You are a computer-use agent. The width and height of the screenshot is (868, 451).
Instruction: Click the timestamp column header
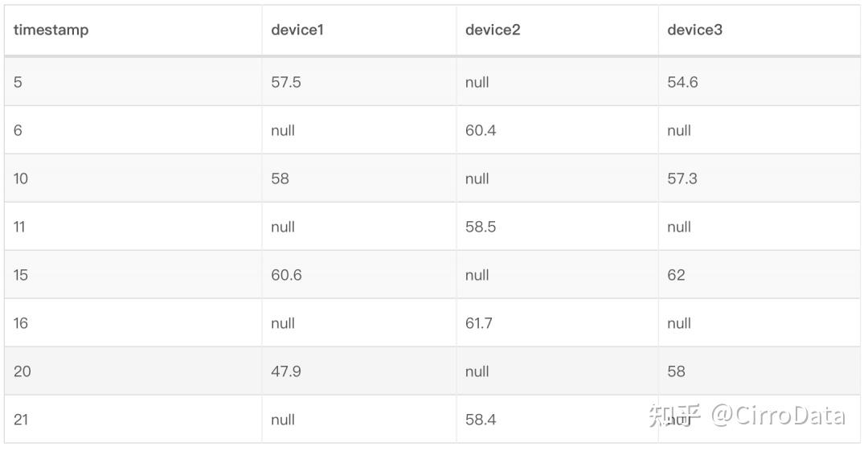(51, 31)
